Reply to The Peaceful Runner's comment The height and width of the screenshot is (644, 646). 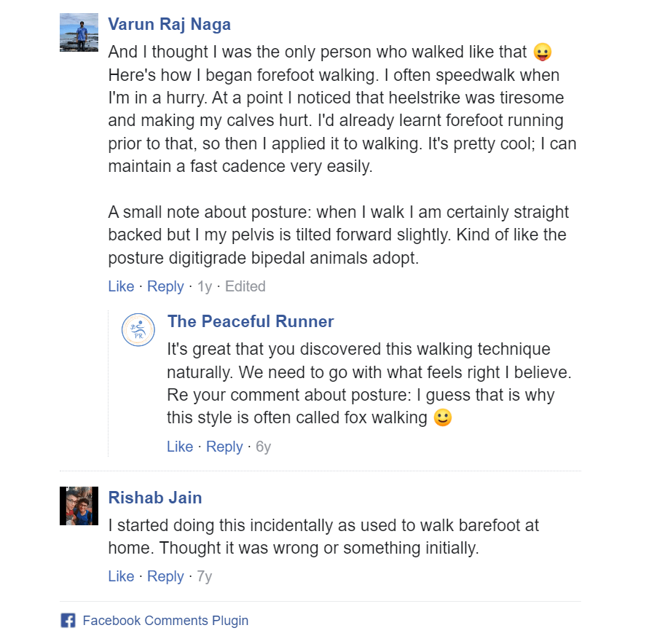224,447
